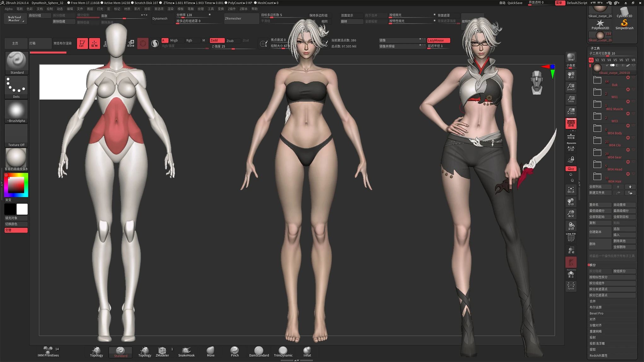
Task: Open SubTool Master plugin button
Action: point(15,19)
